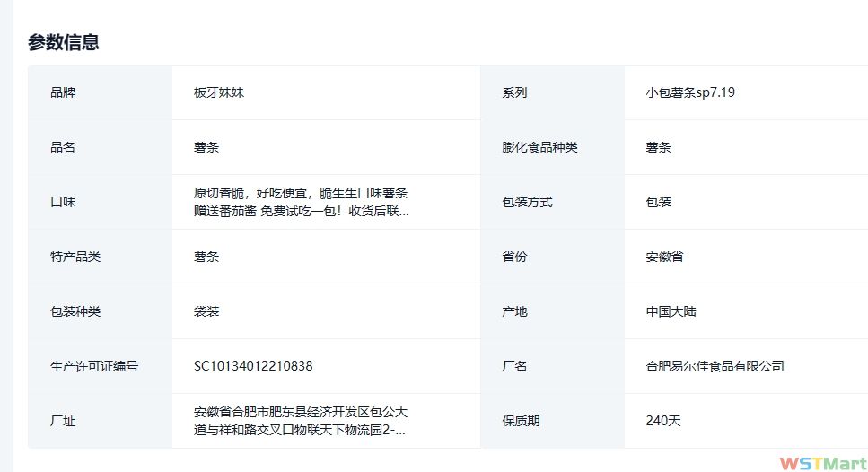This screenshot has height=472, width=868.
Task: Select the shelf life value 240天
Action: click(x=663, y=421)
